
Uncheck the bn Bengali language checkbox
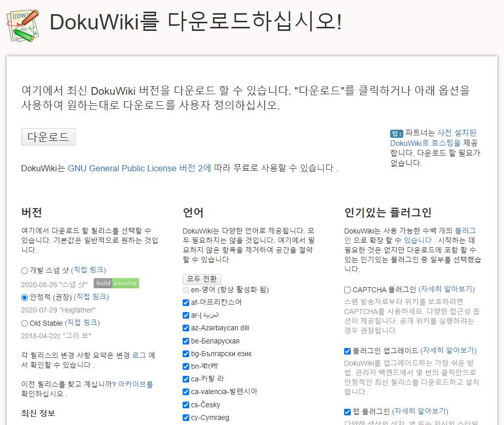pos(186,366)
